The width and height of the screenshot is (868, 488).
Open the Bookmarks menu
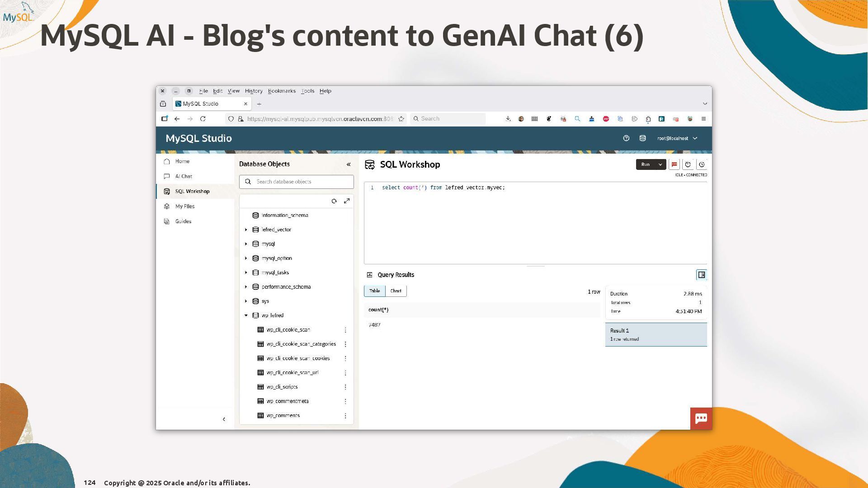tap(281, 91)
